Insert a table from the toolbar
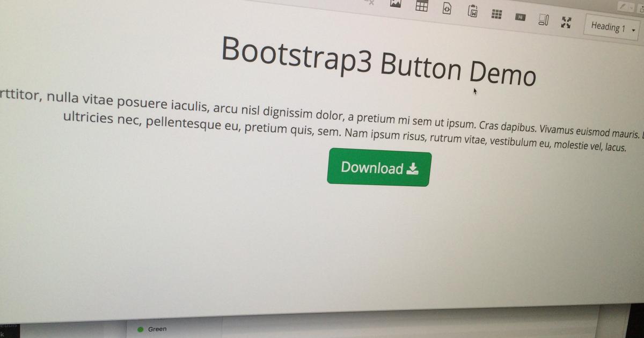Image resolution: width=644 pixels, height=338 pixels. [422, 5]
